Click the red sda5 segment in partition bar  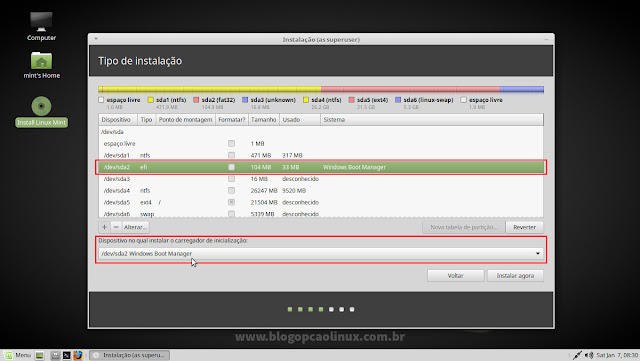(x=411, y=89)
